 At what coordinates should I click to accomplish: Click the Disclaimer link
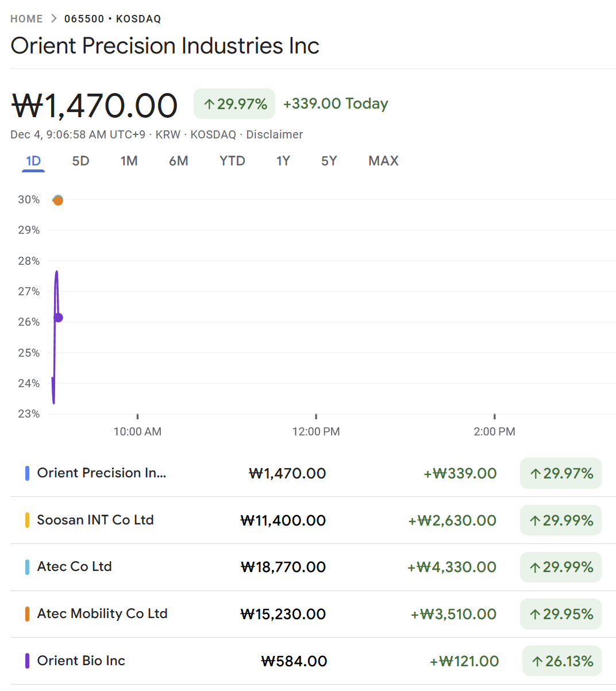[274, 134]
